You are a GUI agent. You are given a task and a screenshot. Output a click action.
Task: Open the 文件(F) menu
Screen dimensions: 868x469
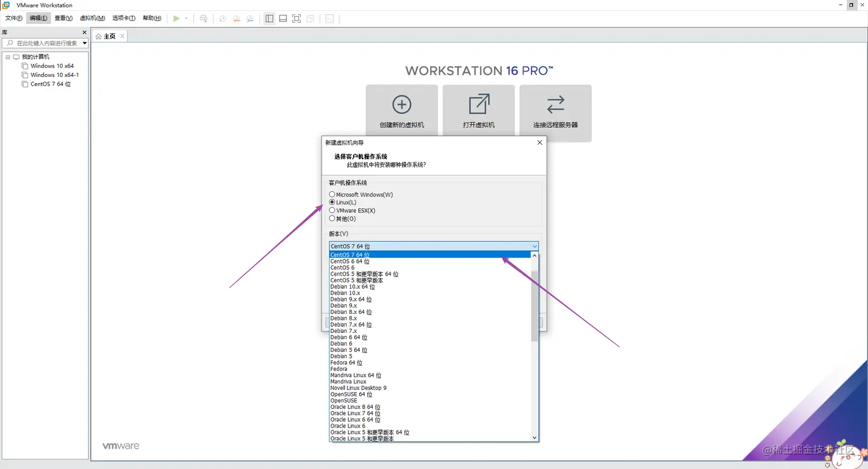pyautogui.click(x=14, y=18)
